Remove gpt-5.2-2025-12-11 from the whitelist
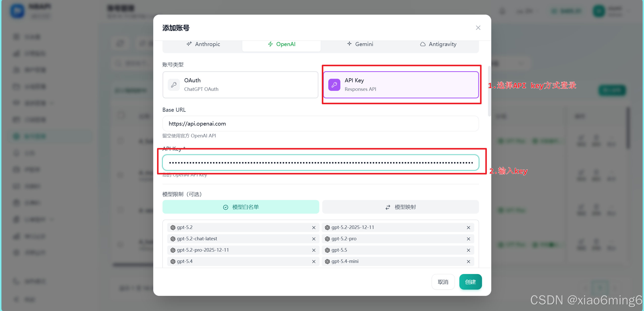The height and width of the screenshot is (311, 644). [x=468, y=228]
